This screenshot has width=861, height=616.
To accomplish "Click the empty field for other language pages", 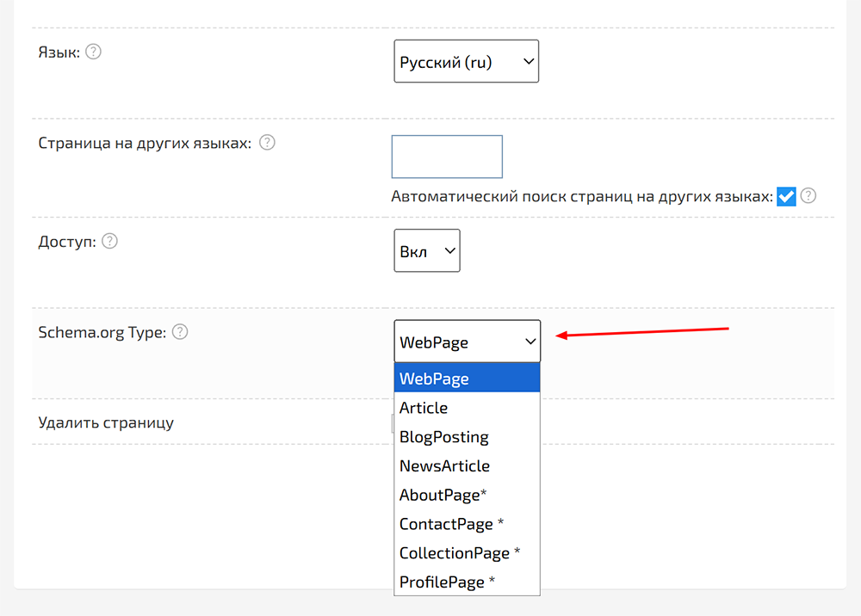I will [x=446, y=157].
